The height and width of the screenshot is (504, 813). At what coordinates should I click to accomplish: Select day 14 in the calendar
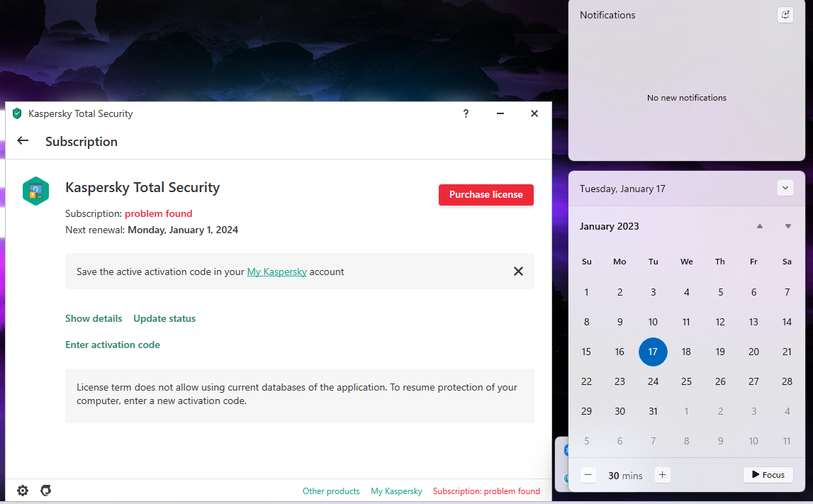(787, 322)
